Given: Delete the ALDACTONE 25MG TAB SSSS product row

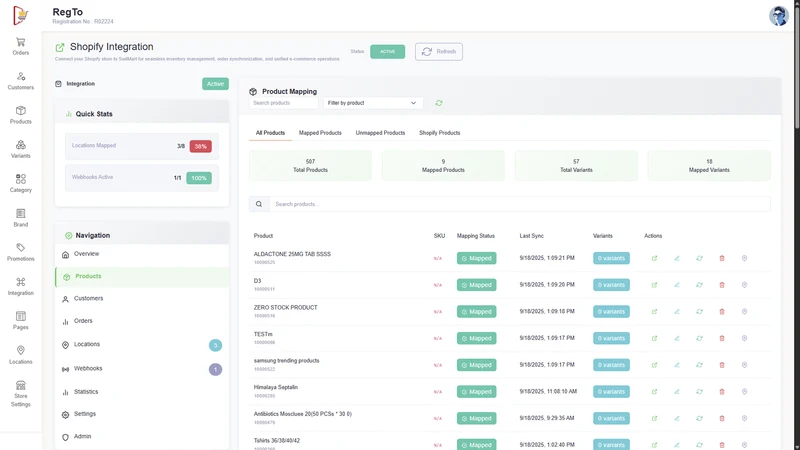Looking at the screenshot, I should 721,258.
